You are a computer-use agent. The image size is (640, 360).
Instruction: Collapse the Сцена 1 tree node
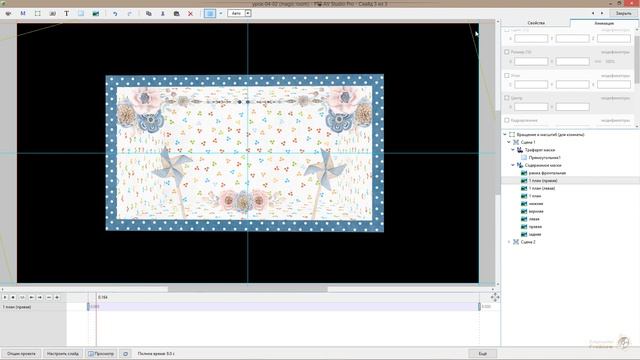[509, 142]
